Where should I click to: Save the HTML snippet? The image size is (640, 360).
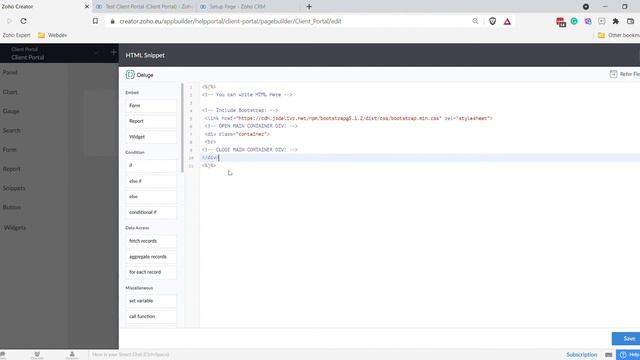coord(626,338)
